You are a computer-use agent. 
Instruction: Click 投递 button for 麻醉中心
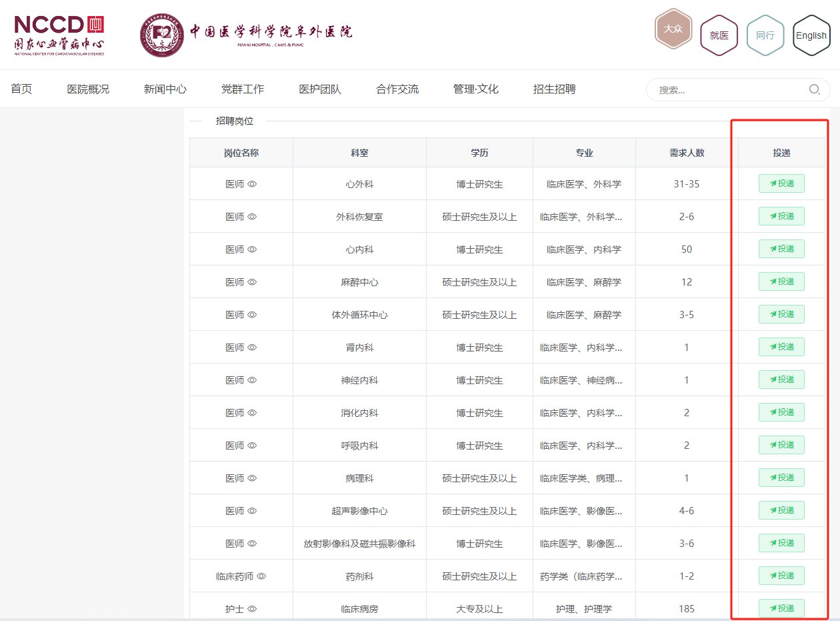click(x=781, y=281)
